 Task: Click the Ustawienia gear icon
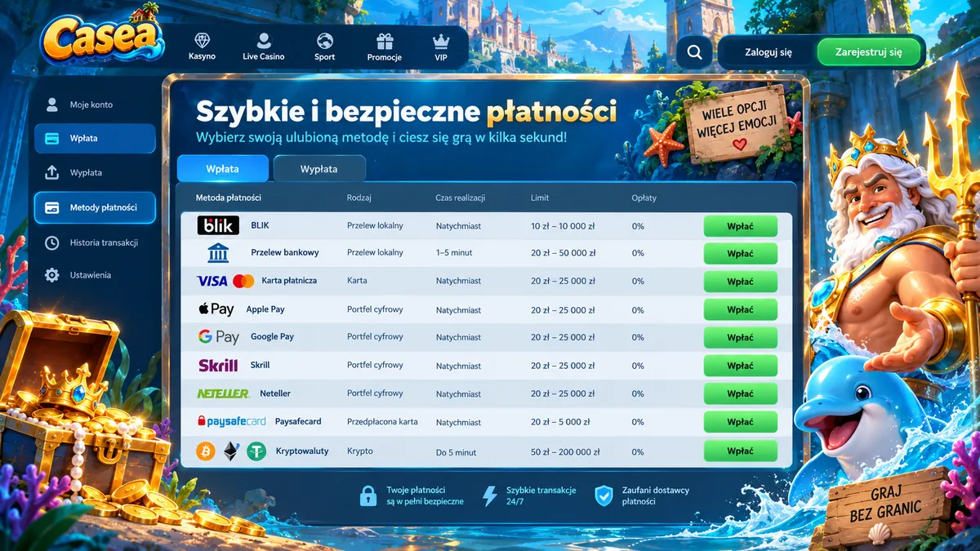[52, 275]
